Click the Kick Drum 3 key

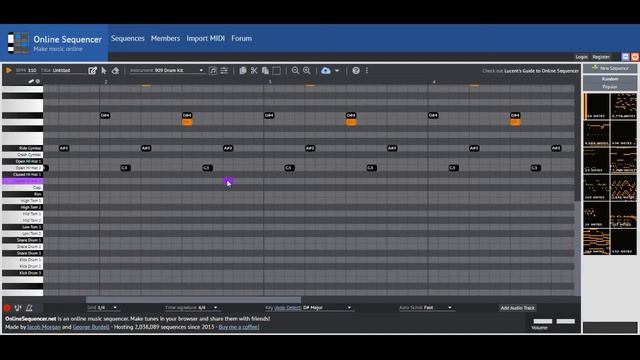point(23,273)
